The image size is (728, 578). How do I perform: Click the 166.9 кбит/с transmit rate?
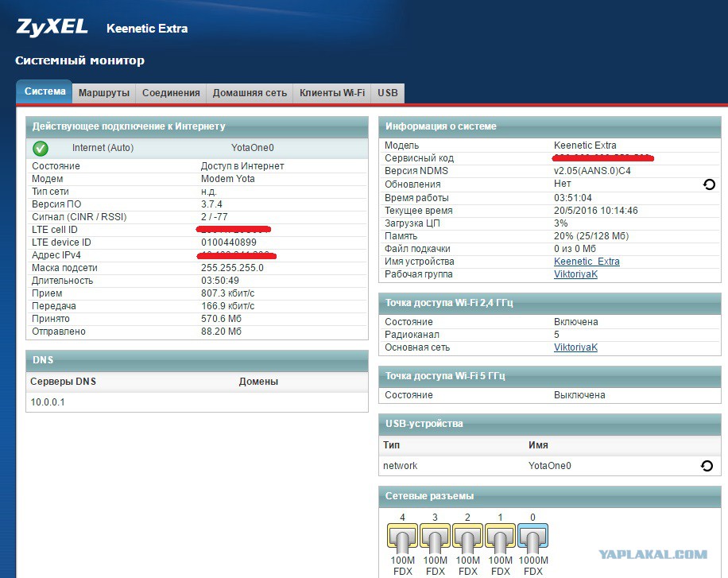pyautogui.click(x=227, y=306)
